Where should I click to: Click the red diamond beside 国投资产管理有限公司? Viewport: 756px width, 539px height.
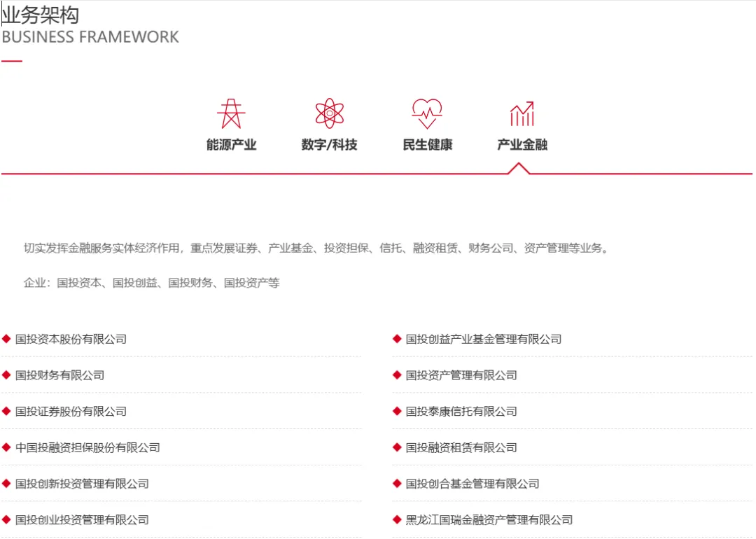pyautogui.click(x=398, y=375)
